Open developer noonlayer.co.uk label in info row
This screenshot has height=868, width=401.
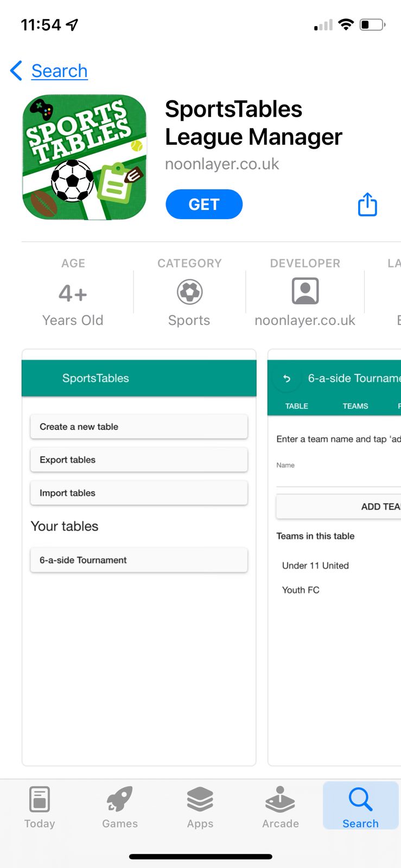coord(305,320)
